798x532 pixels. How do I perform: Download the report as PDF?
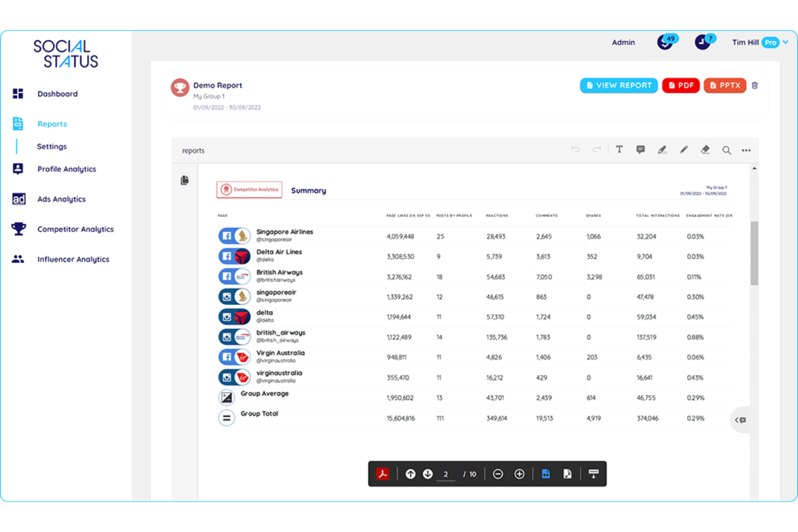[681, 86]
